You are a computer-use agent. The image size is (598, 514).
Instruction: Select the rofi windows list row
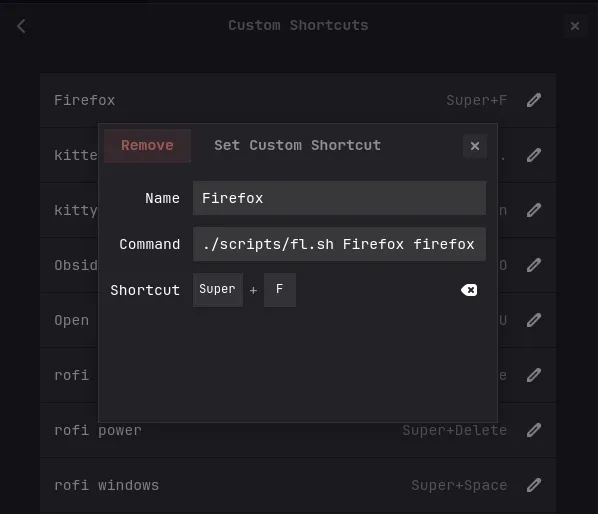298,485
